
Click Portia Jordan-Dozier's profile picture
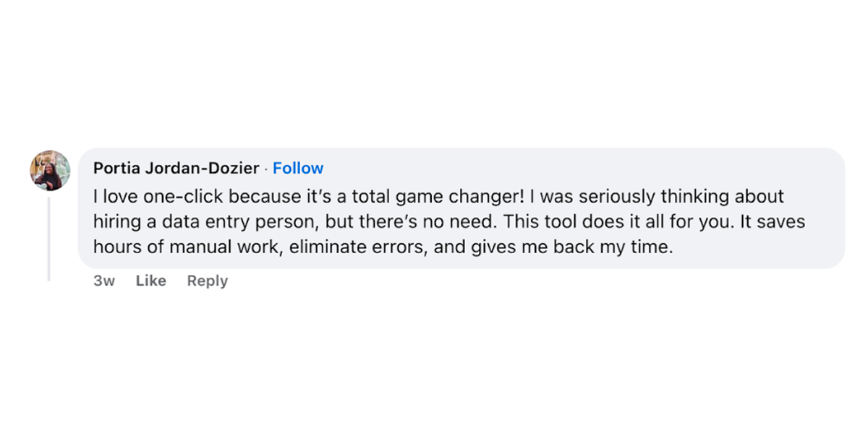[49, 171]
